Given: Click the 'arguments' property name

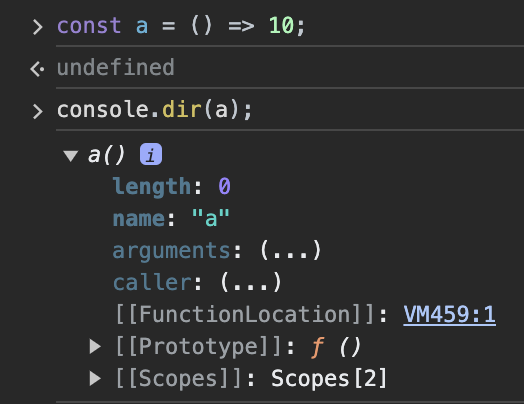Looking at the screenshot, I should coord(171,251).
